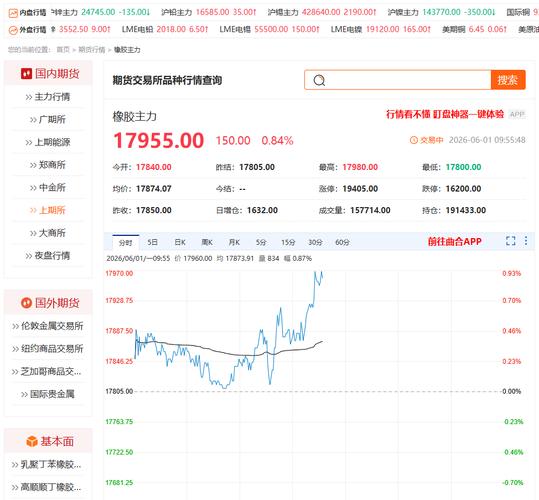Viewport: 539px width, 500px height.
Task: Open 中金所 in the sidebar
Action: coord(48,188)
